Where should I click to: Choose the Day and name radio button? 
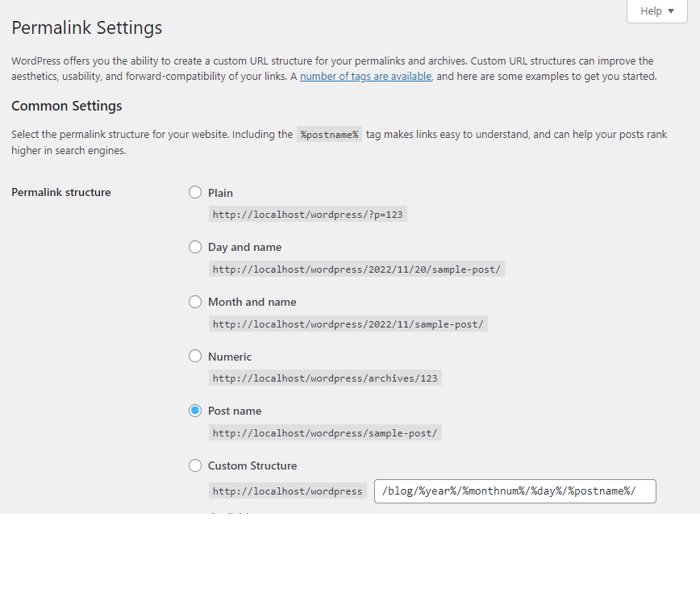point(195,247)
